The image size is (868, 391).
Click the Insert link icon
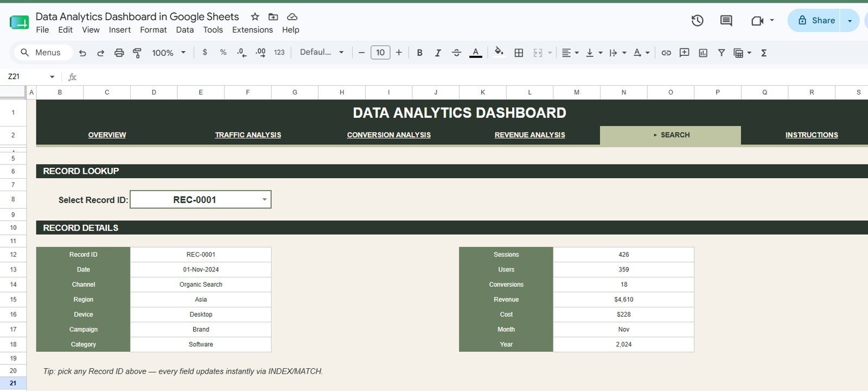click(666, 53)
